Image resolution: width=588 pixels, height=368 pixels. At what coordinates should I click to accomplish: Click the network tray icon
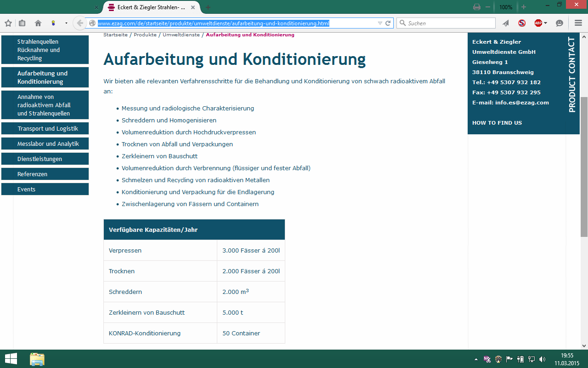click(531, 359)
